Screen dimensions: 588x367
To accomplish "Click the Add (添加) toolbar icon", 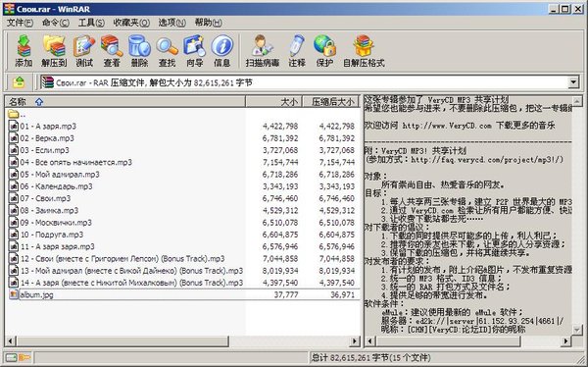I will point(24,51).
